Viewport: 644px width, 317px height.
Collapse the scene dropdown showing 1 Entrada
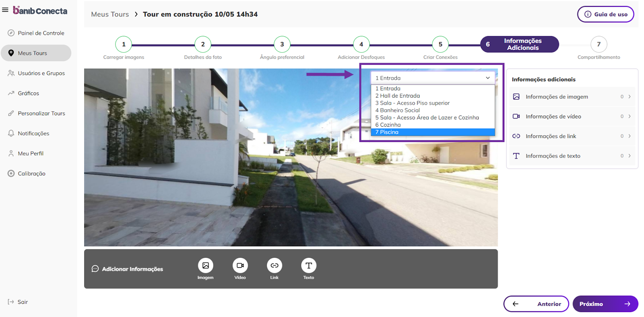point(433,78)
